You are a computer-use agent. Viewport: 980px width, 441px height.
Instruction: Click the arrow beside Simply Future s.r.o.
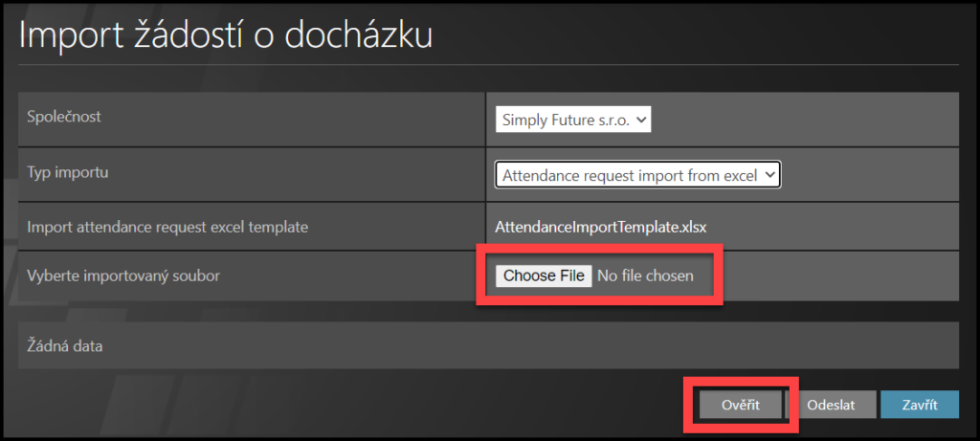pyautogui.click(x=642, y=120)
